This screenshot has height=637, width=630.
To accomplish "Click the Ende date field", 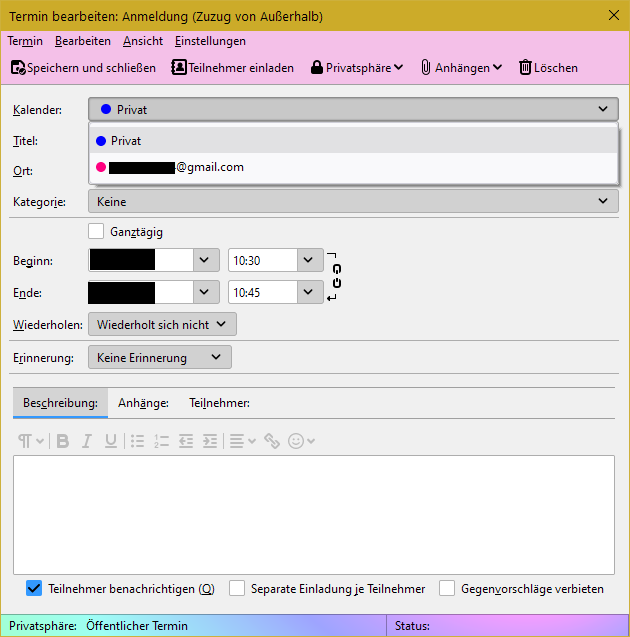I will coord(141,292).
